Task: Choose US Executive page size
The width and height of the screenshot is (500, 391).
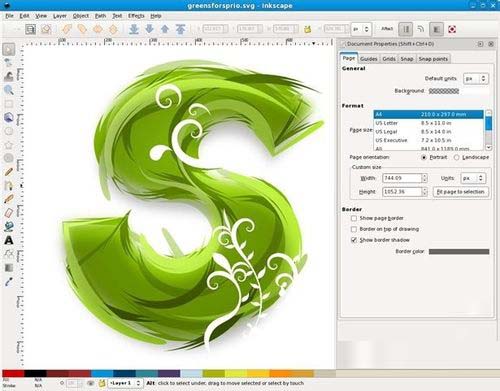Action: [428, 140]
